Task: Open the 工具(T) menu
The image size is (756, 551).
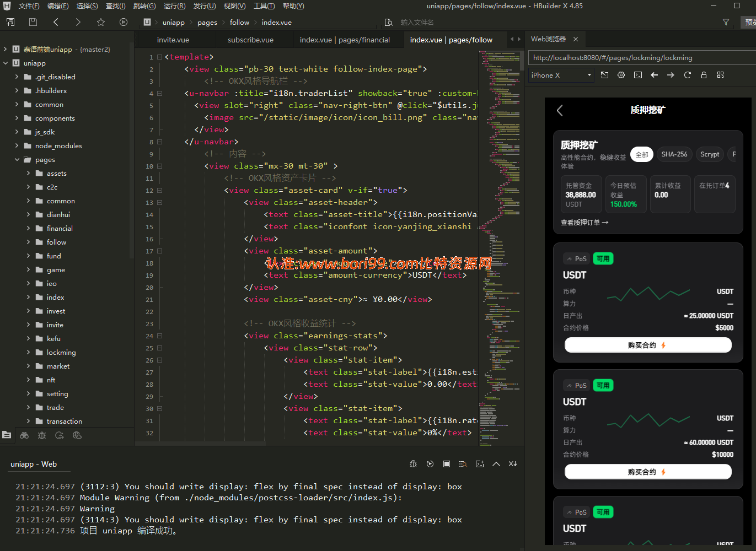Action: (264, 6)
